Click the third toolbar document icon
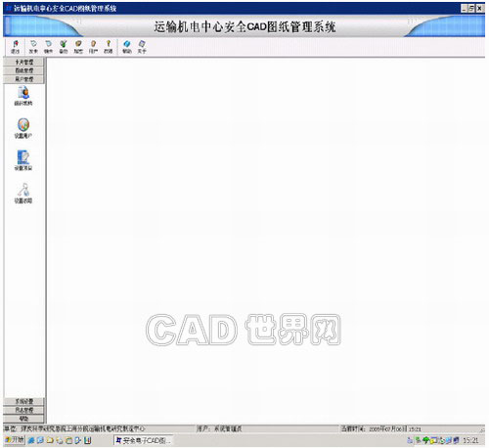The image size is (489, 448). coord(48,47)
